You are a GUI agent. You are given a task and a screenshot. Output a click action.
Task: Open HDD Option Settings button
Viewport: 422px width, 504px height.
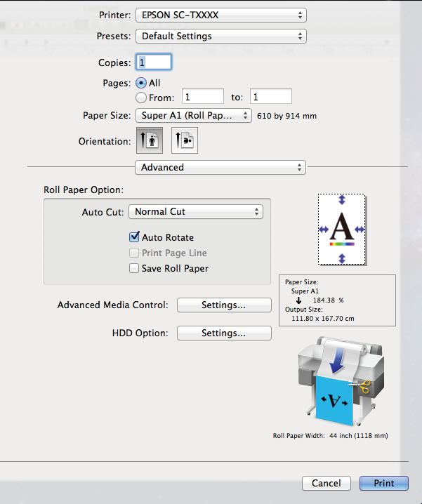pyautogui.click(x=224, y=333)
